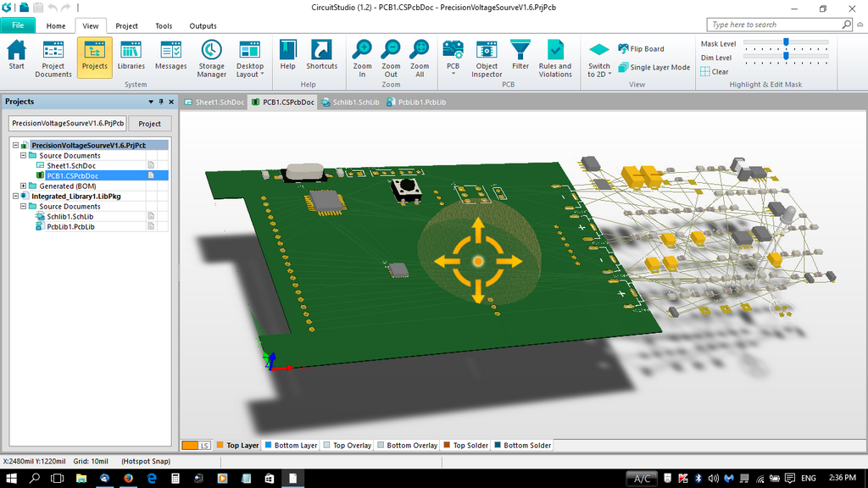The width and height of the screenshot is (868, 488).
Task: Select PCB1.CSPcbDoc in project tree
Action: point(72,176)
